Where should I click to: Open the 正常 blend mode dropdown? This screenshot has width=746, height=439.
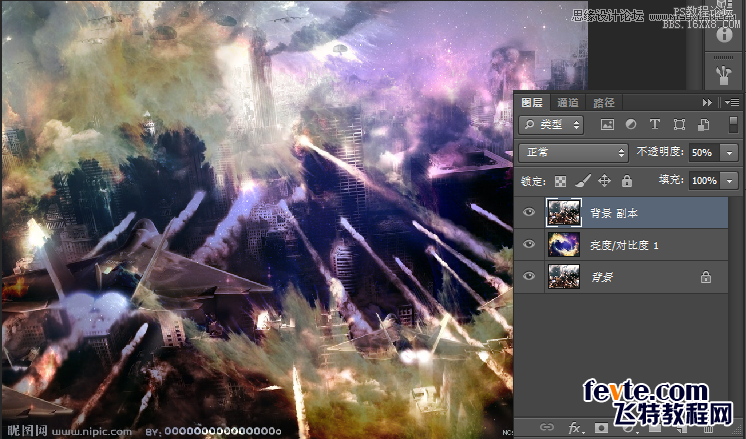tap(573, 153)
